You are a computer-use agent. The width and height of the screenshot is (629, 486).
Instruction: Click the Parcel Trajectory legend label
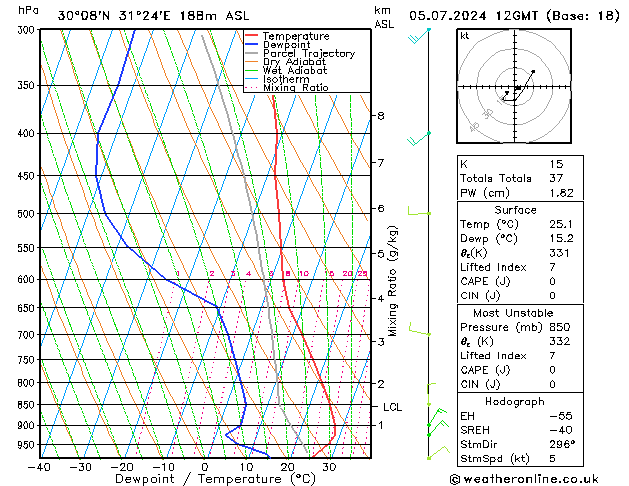coord(309,53)
